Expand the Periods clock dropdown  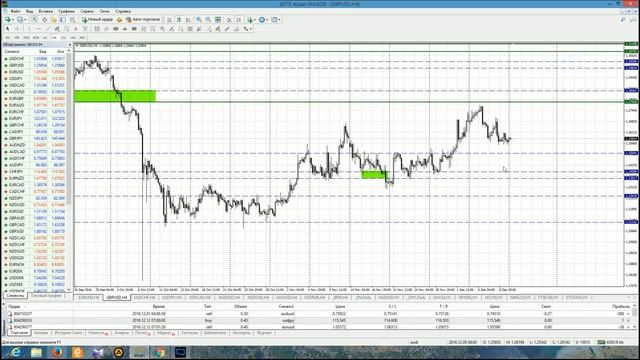(267, 20)
